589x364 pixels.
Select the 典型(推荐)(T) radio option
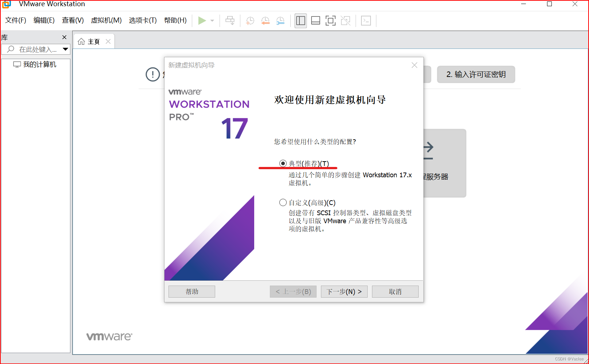[x=283, y=163]
